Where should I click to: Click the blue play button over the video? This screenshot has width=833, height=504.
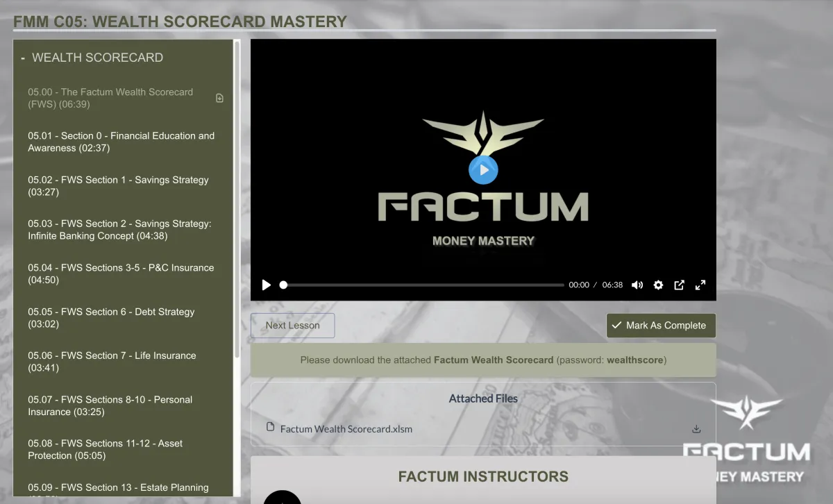point(483,169)
